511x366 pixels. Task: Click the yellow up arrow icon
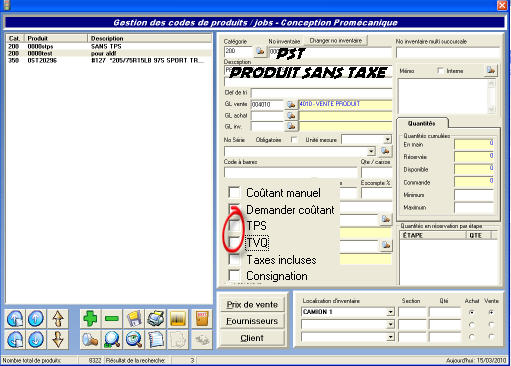tap(58, 319)
